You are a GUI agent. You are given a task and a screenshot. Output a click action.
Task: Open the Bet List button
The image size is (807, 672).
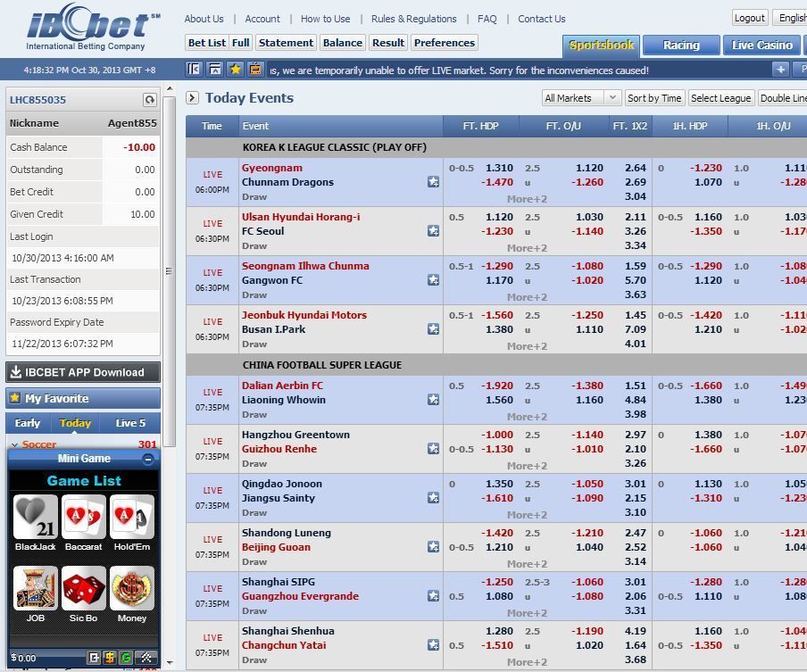pyautogui.click(x=207, y=43)
